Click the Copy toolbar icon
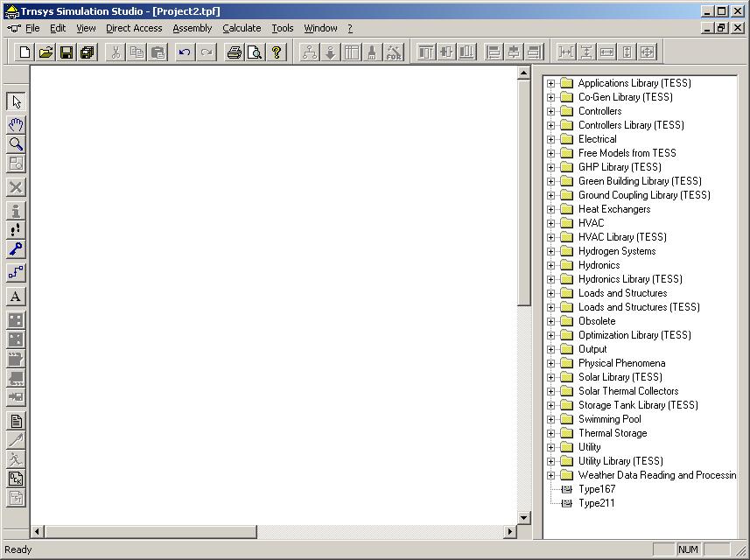Viewport: 750px width, 560px height. (x=137, y=52)
